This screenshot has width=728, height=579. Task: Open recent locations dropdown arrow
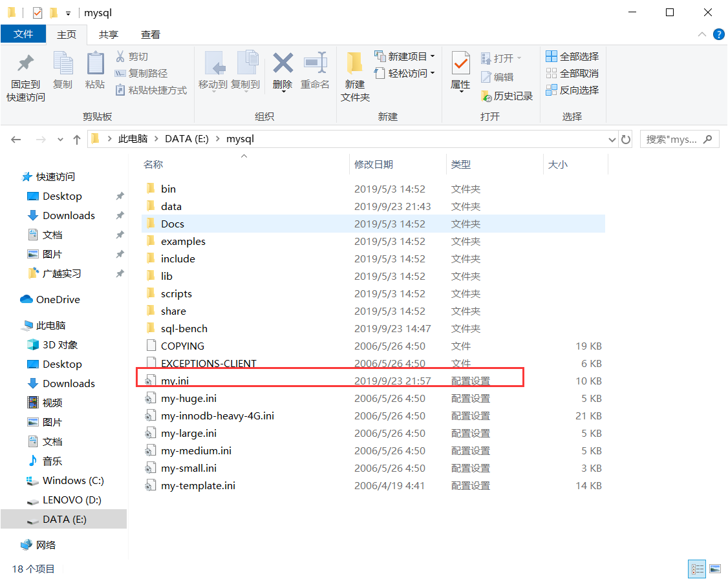point(60,139)
